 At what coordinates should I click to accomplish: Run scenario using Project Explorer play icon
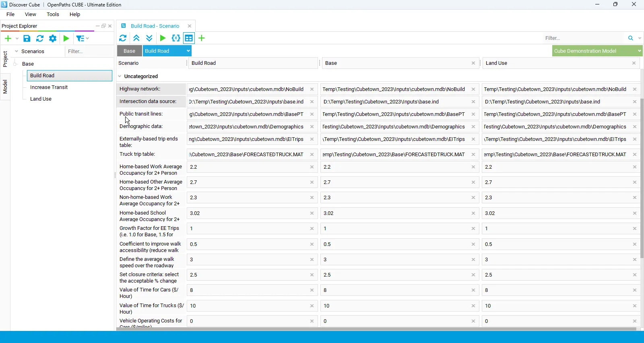click(x=66, y=39)
